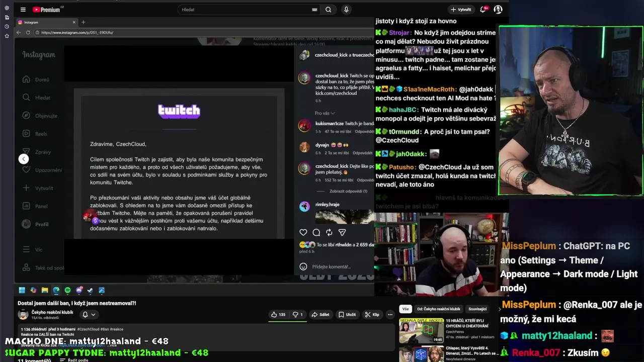644x362 pixels.
Task: Select Reels in Instagram sidebar
Action: tap(35, 134)
